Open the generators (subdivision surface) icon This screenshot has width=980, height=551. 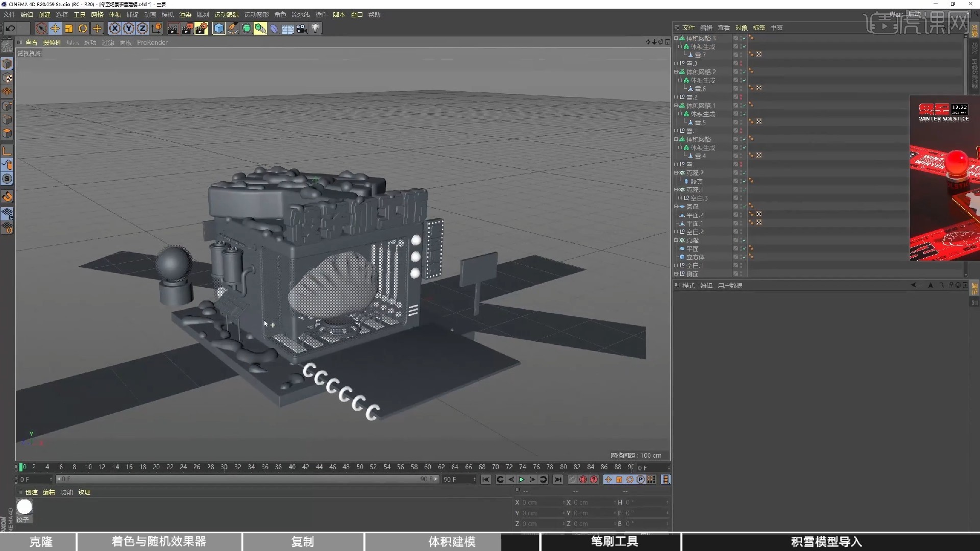coord(247,29)
